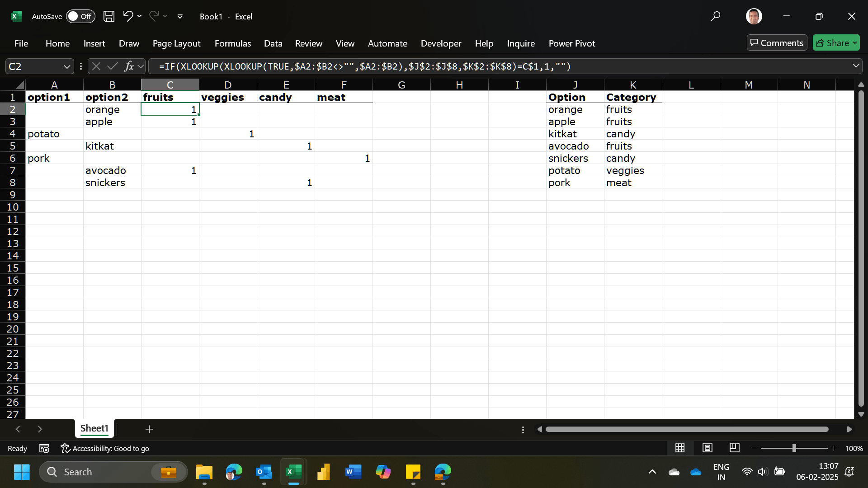868x488 pixels.
Task: Select the Category header cell
Action: click(x=633, y=97)
